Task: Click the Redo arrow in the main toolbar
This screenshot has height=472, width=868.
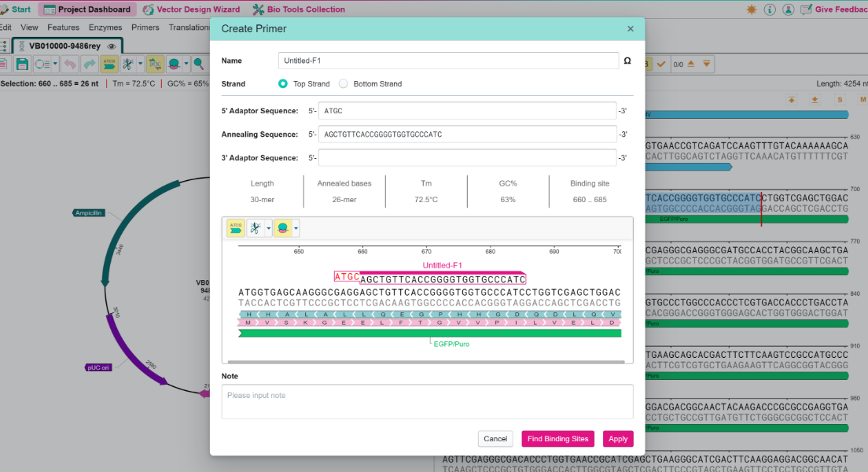Action: coord(89,65)
